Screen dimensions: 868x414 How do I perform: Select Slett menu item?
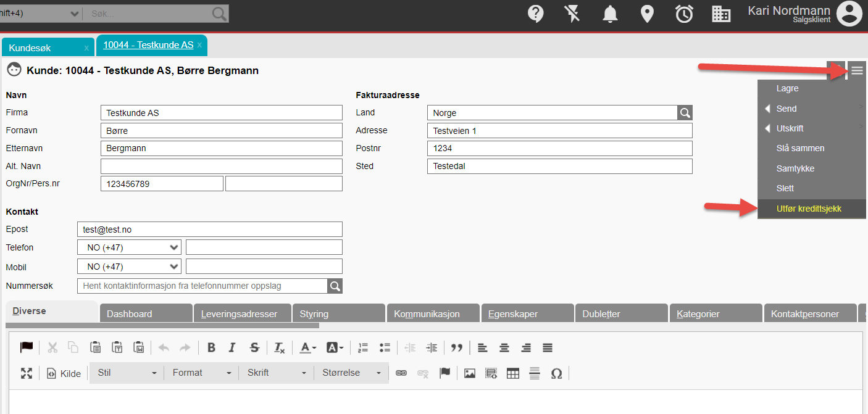click(x=812, y=188)
